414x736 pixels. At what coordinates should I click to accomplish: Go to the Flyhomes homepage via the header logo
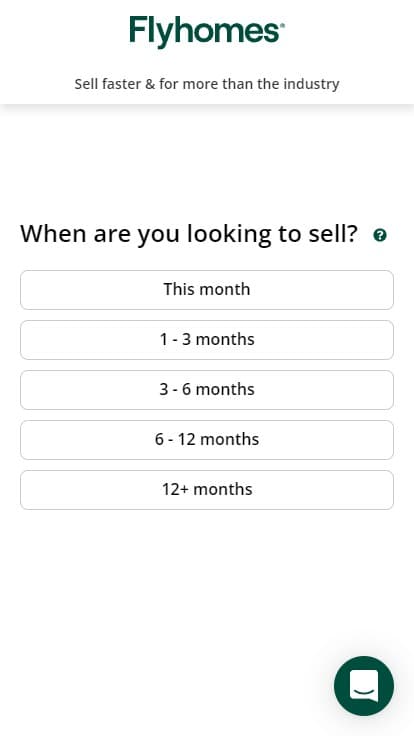tap(207, 32)
